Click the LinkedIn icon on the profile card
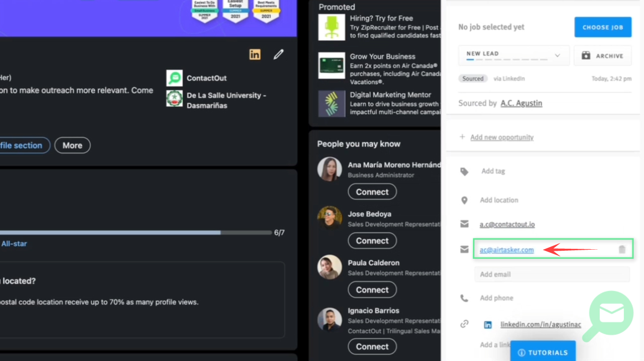 click(255, 54)
